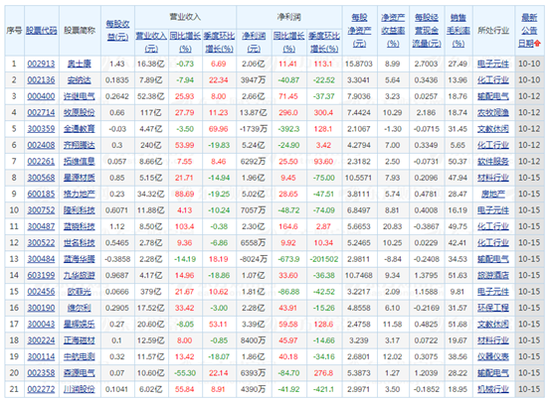Open stock code 300568

(41, 178)
